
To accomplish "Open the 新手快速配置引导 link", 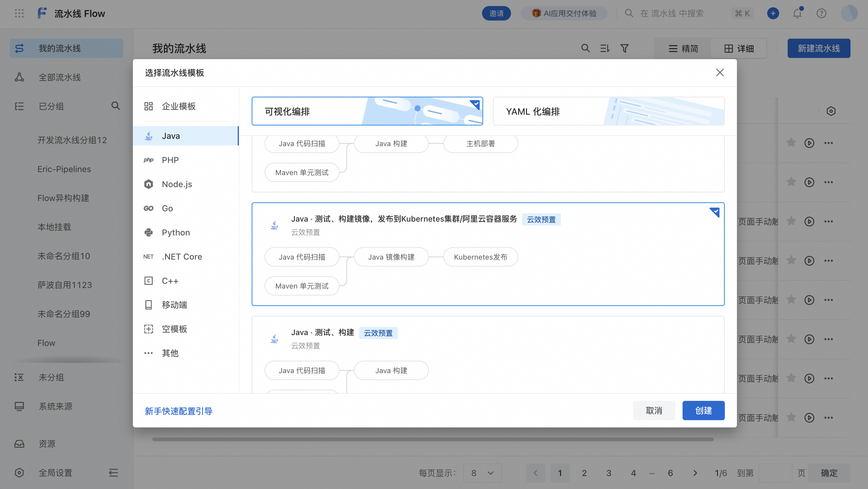I will click(x=178, y=411).
